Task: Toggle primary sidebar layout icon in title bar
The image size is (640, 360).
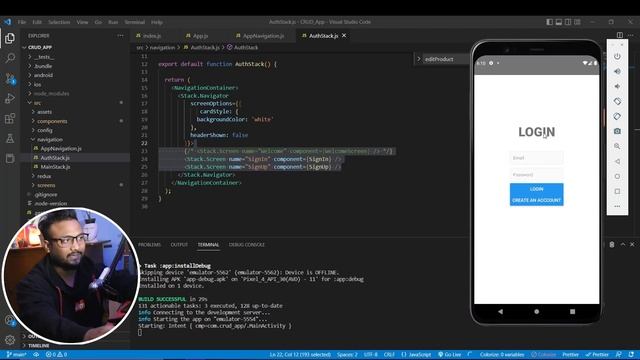Action: pos(549,22)
